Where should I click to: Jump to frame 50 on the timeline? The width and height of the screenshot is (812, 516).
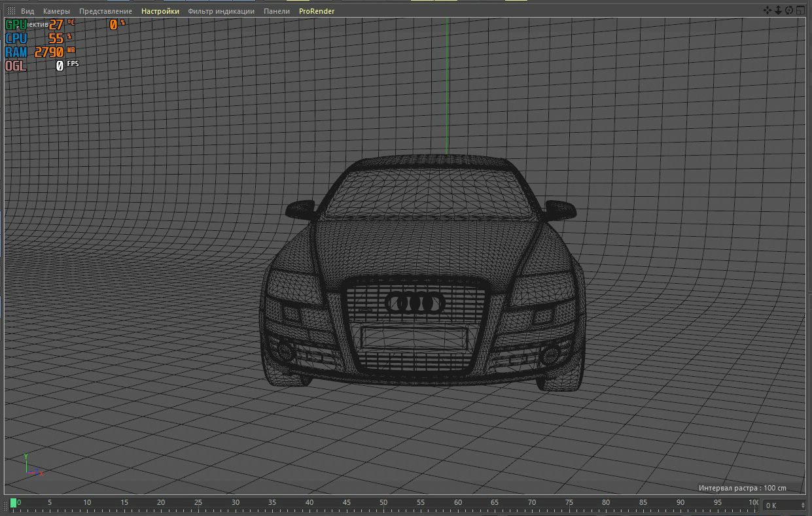click(x=383, y=503)
